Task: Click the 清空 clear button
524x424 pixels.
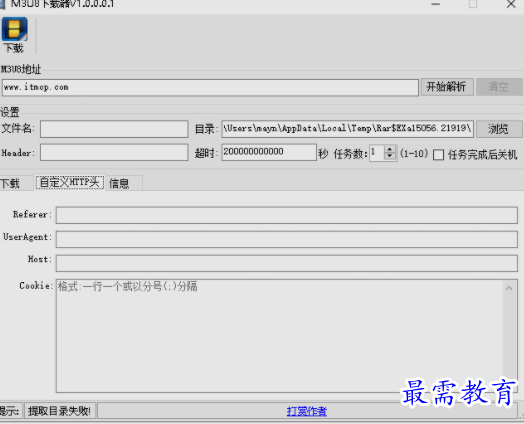Action: (x=499, y=87)
